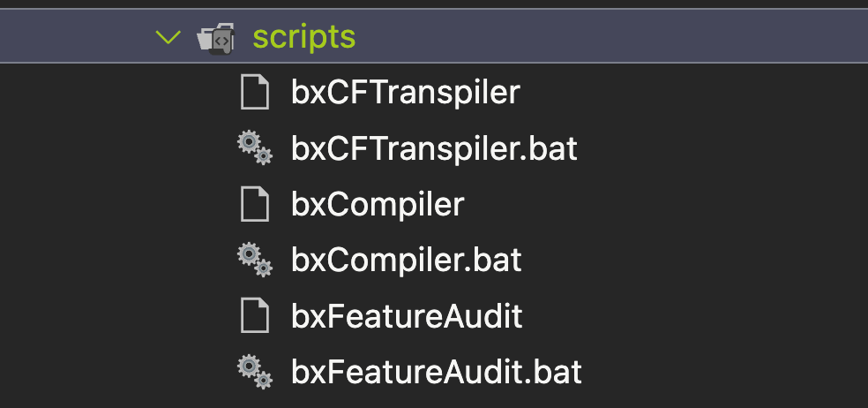Collapse the scripts folder chevron
868x408 pixels.
click(x=167, y=37)
